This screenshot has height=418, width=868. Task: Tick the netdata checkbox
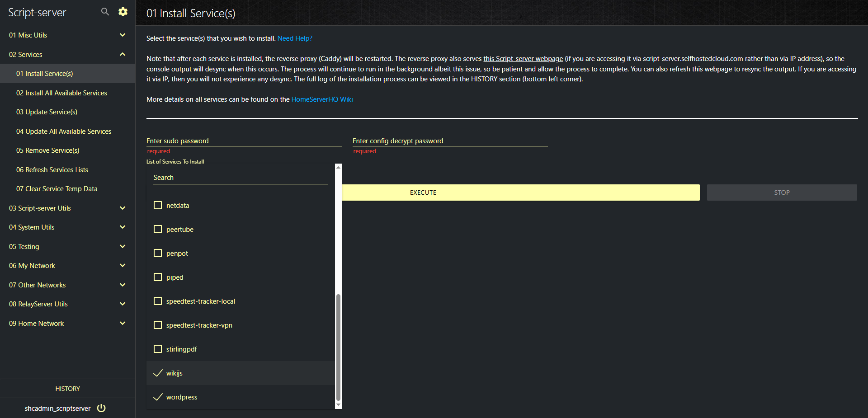[158, 206]
